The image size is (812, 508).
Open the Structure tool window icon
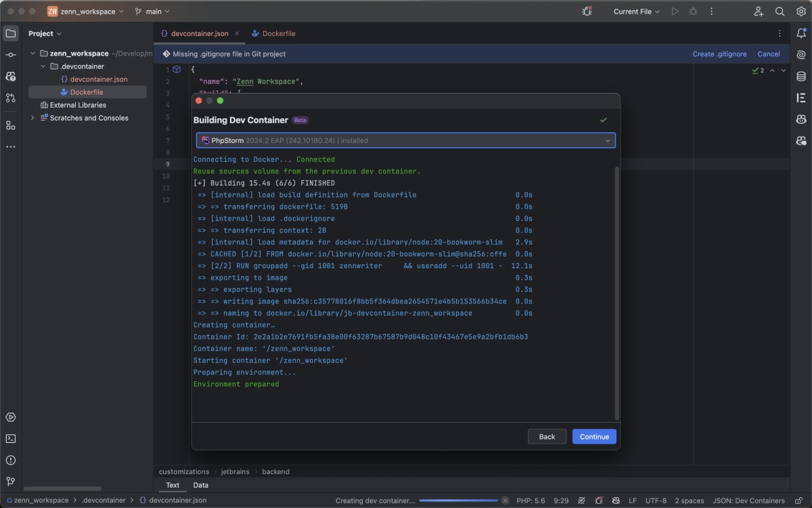[x=11, y=125]
